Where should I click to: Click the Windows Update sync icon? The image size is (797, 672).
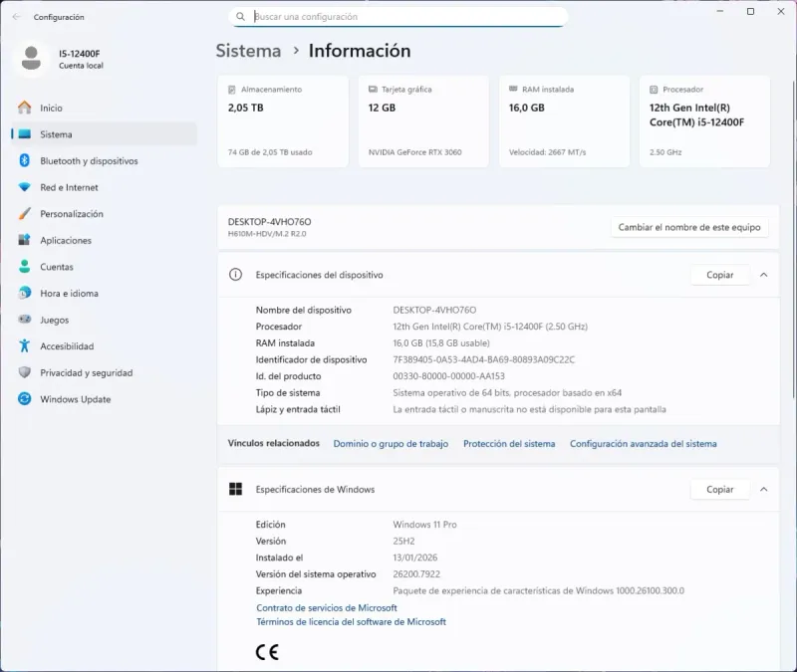tap(24, 399)
